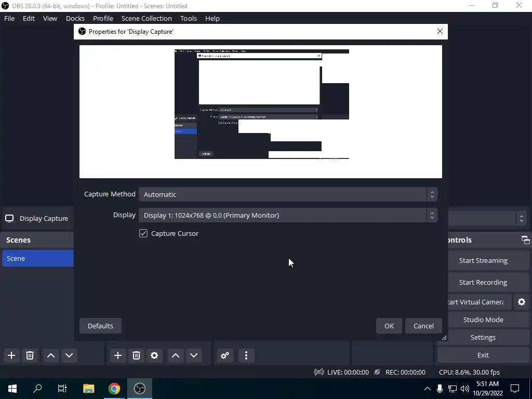This screenshot has height=399, width=532.
Task: Move scene down with arrow icon
Action: click(x=69, y=355)
